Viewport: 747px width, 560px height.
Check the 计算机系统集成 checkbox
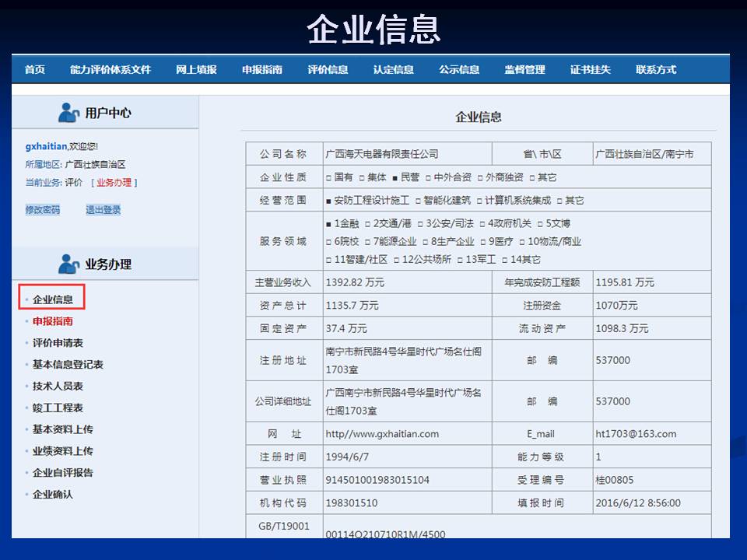click(479, 201)
